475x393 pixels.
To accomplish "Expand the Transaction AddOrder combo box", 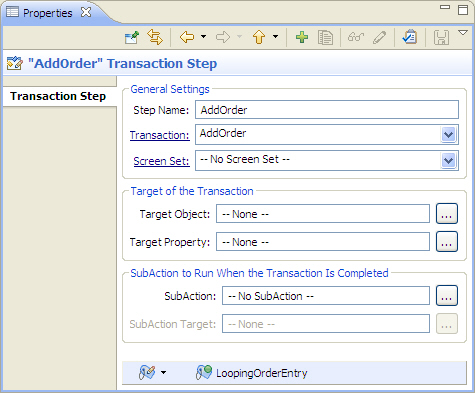I will coord(448,135).
